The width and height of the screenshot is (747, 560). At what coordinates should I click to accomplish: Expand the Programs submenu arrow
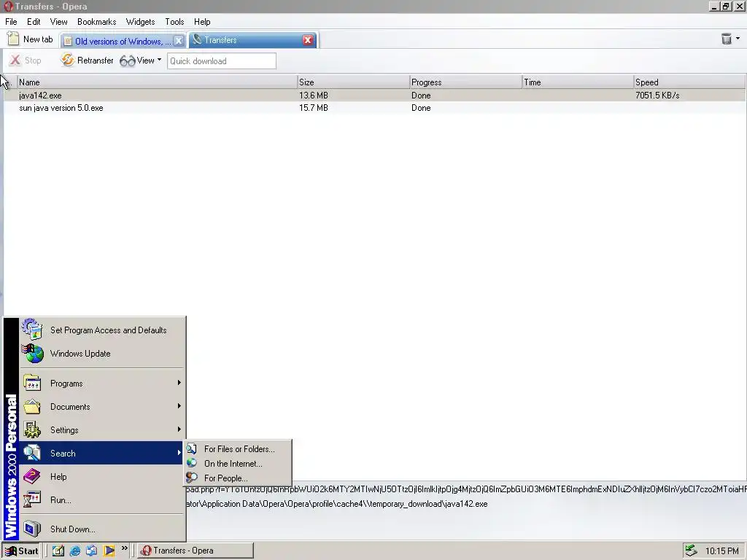point(179,382)
